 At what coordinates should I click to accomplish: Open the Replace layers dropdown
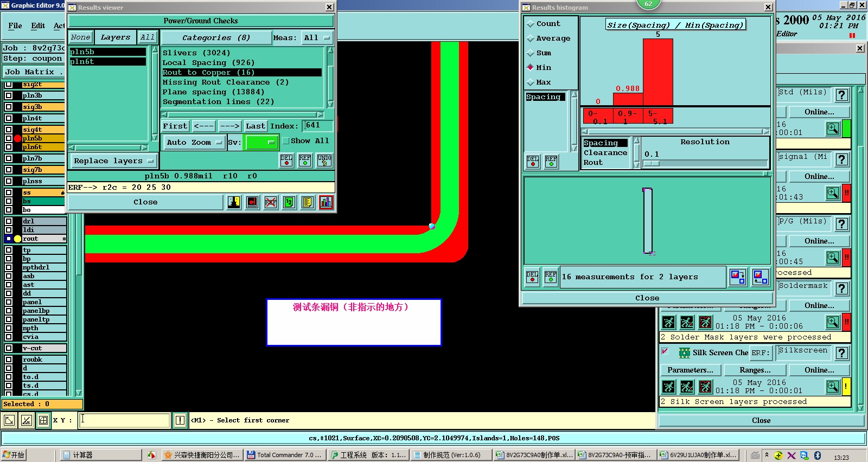tap(114, 161)
